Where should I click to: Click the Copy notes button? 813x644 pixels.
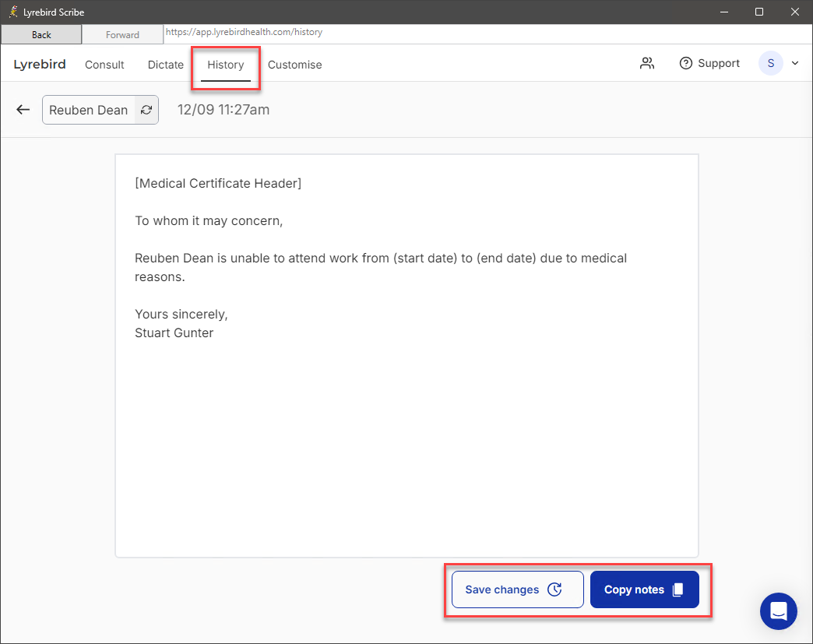tap(645, 589)
